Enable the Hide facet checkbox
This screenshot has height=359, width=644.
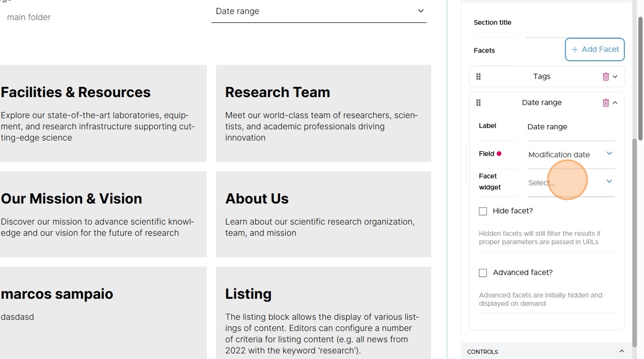[x=483, y=211]
